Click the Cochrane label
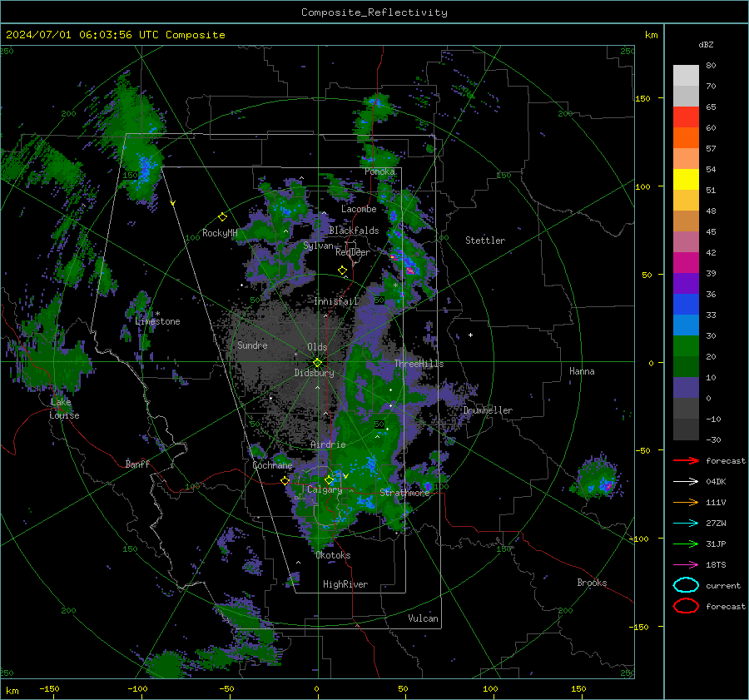The image size is (749, 700). click(x=272, y=465)
